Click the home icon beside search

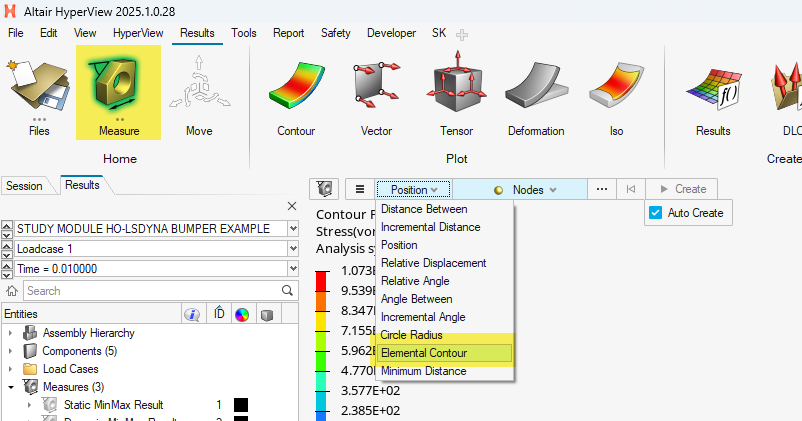pos(12,291)
